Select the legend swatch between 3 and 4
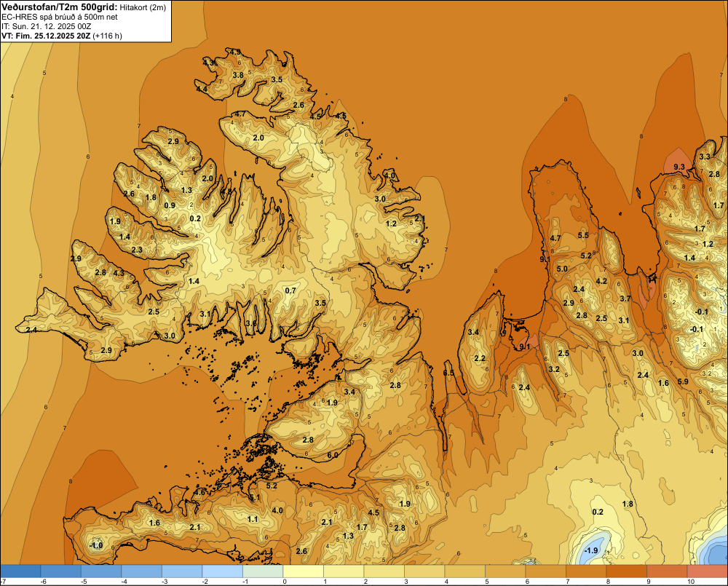The height and width of the screenshot is (586, 728). pyautogui.click(x=424, y=571)
